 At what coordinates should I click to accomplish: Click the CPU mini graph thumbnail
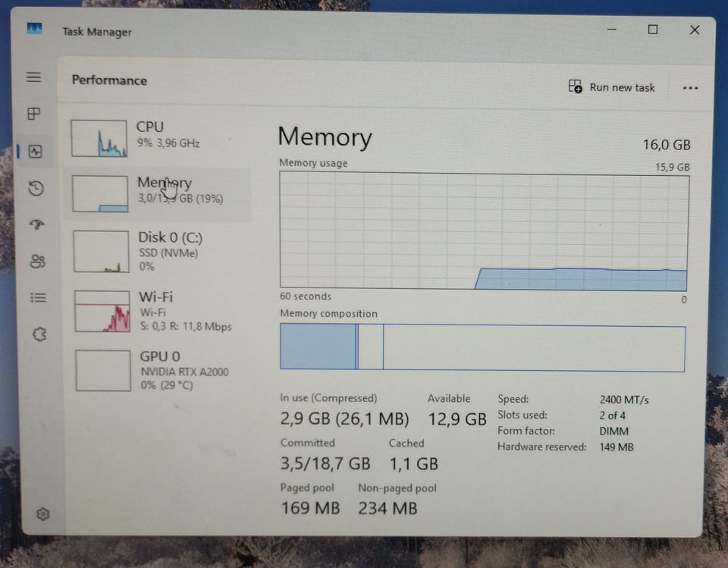pos(99,138)
